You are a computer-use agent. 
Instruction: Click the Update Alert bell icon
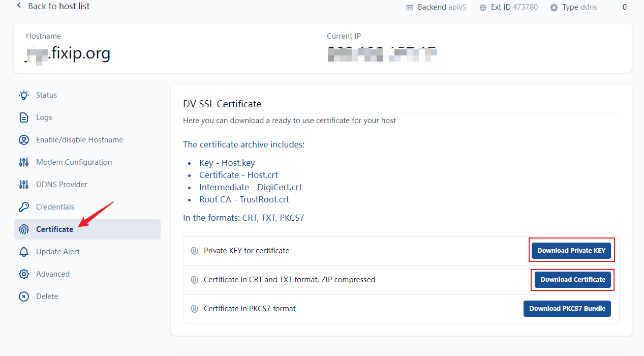click(24, 252)
